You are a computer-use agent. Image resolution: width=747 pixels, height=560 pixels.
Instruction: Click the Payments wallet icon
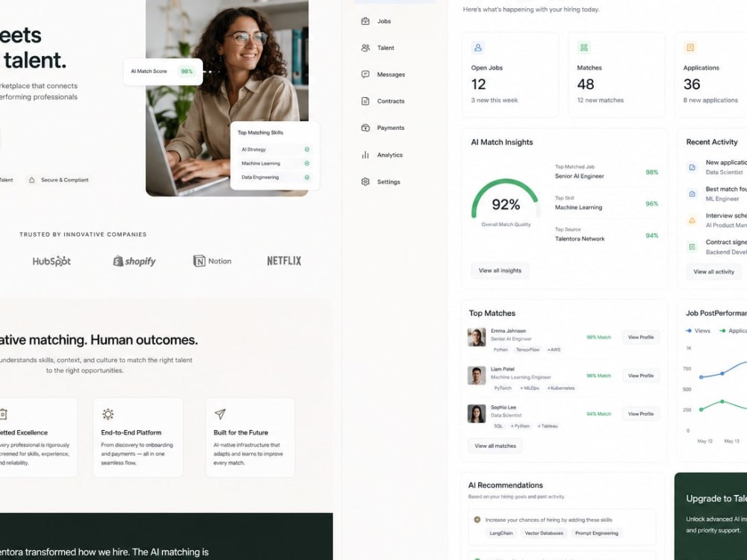pyautogui.click(x=365, y=128)
